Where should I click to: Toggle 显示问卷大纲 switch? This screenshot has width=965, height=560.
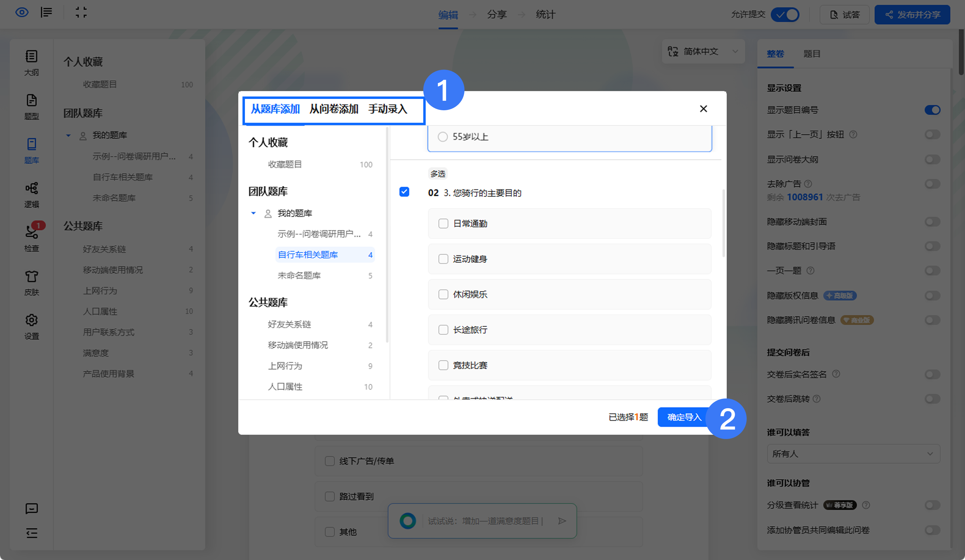pos(932,159)
